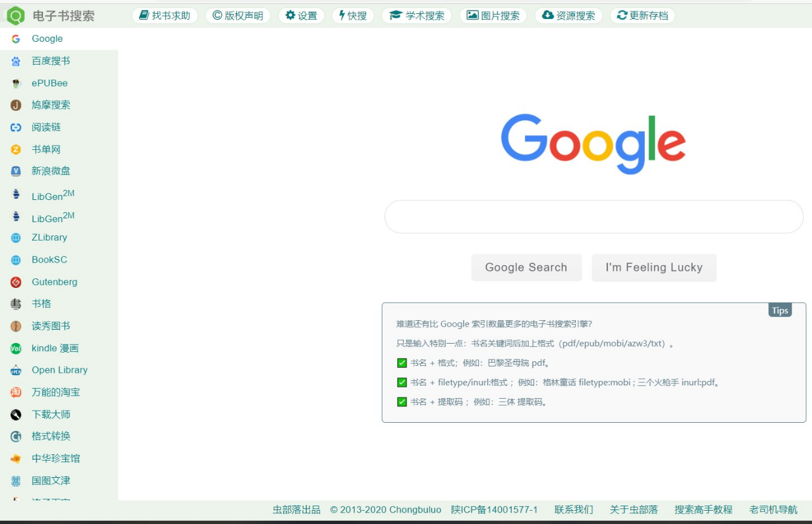
Task: Click the 阅读链 chain-link icon
Action: tap(16, 127)
